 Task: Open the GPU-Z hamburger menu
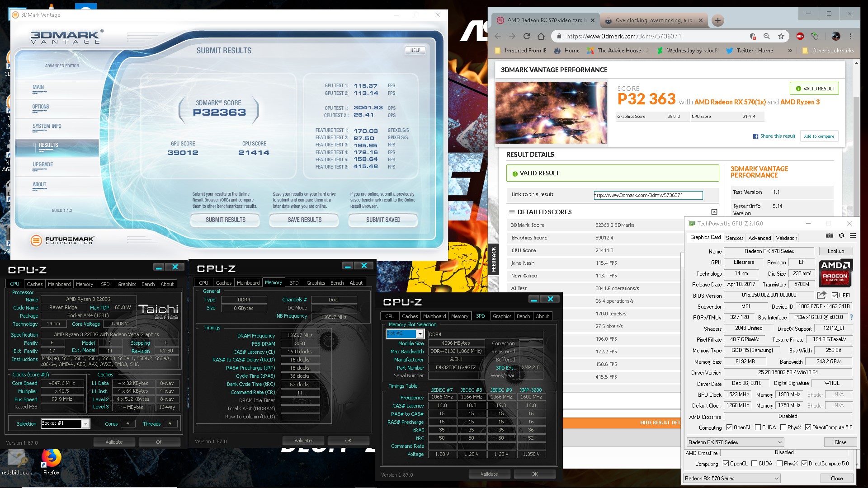click(853, 235)
